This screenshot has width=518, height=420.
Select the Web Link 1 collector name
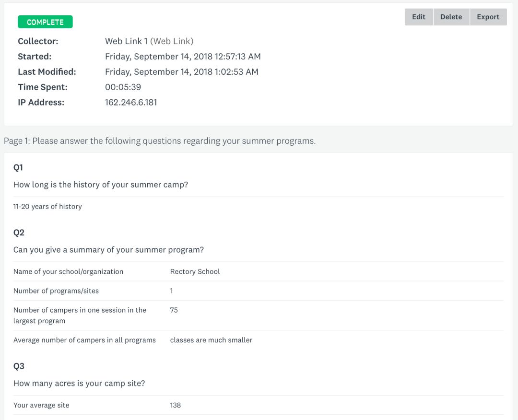126,41
